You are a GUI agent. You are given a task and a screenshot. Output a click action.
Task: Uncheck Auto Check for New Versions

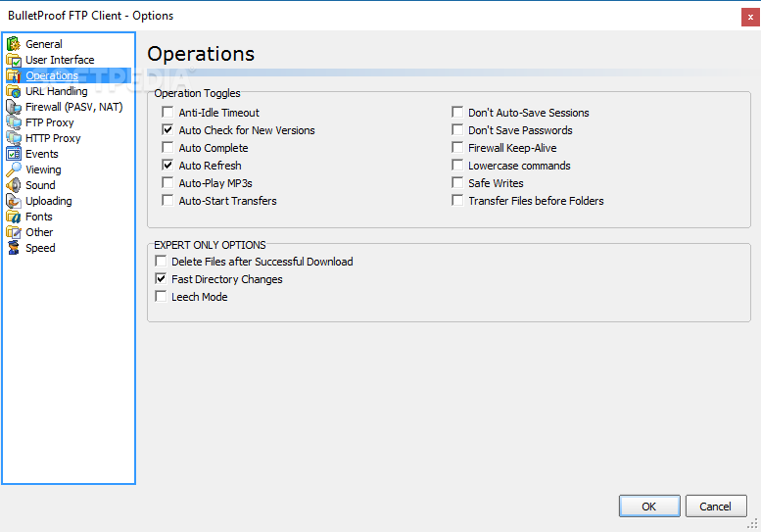(167, 129)
